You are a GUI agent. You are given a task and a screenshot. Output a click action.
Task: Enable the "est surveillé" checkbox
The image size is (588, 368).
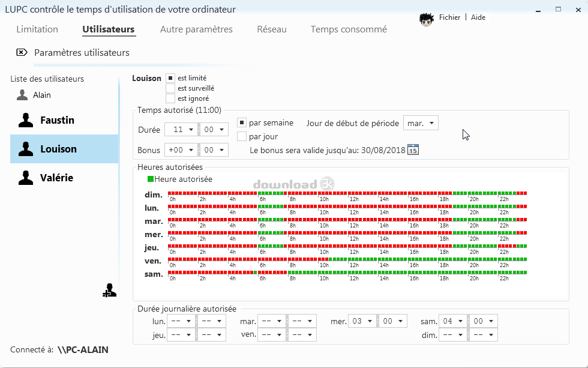point(170,88)
